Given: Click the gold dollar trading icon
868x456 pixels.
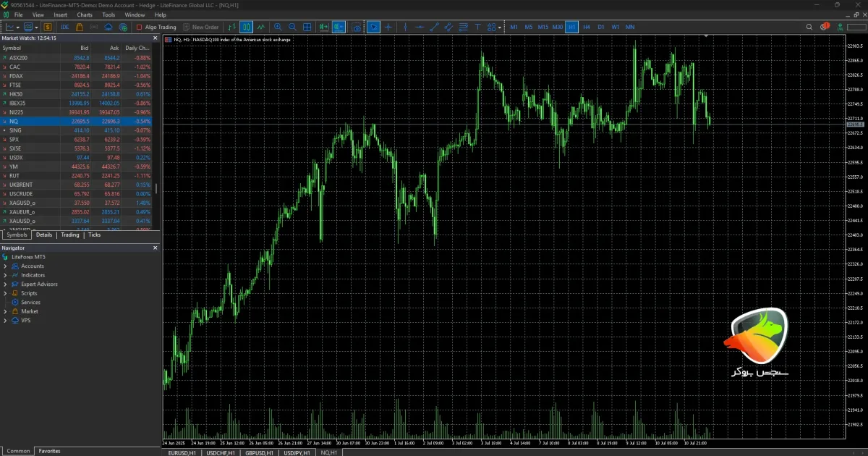Looking at the screenshot, I should pos(48,27).
